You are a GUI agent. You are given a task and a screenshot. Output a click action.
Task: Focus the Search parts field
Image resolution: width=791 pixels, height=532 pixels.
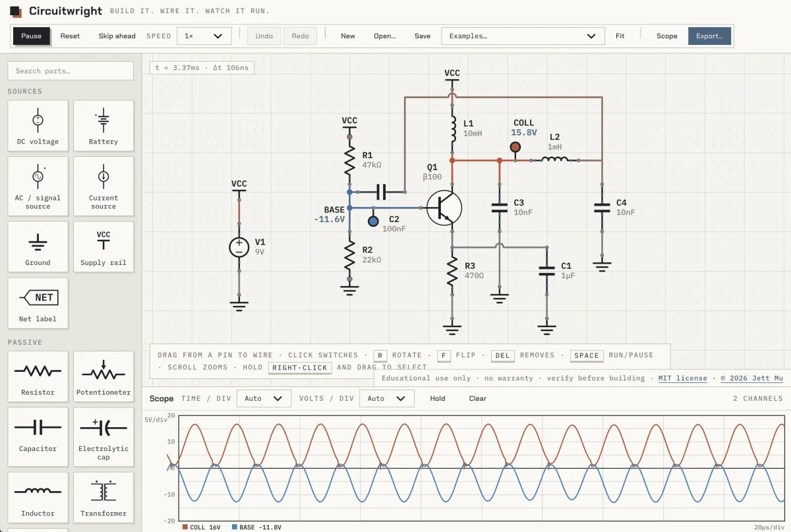pos(71,71)
